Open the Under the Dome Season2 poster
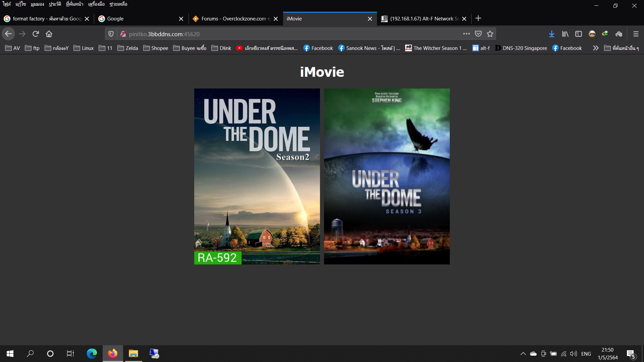This screenshot has width=644, height=362. [257, 176]
